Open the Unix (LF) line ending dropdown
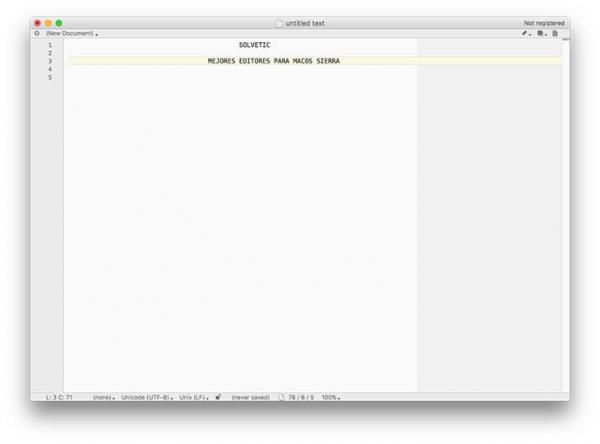The height and width of the screenshot is (444, 600). 194,398
